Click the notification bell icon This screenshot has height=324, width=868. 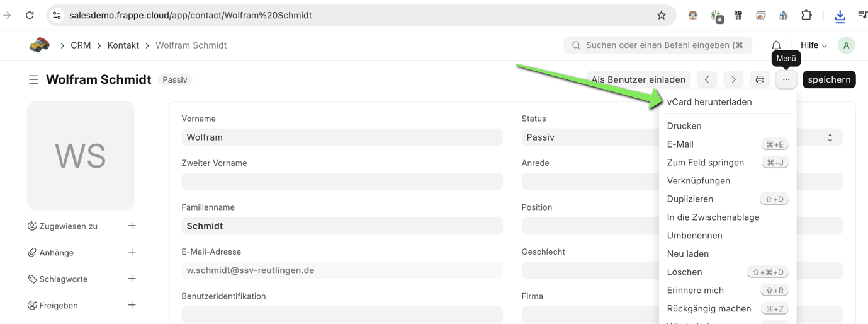[x=776, y=45]
